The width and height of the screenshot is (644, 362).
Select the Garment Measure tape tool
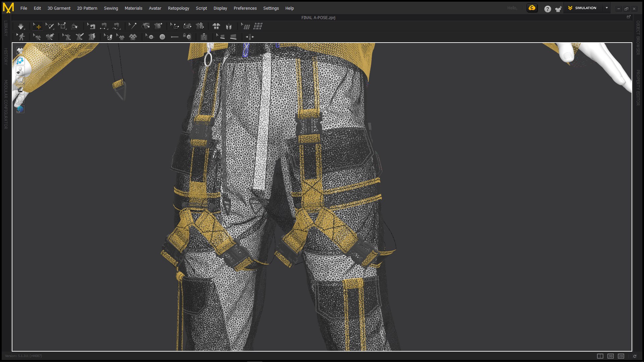tap(187, 26)
